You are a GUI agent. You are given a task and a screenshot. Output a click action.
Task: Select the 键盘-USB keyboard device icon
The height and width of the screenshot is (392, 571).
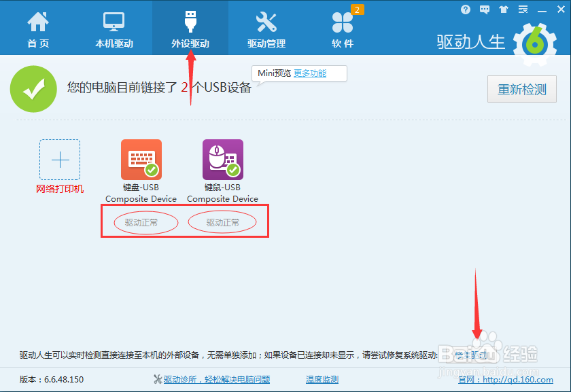(x=141, y=160)
